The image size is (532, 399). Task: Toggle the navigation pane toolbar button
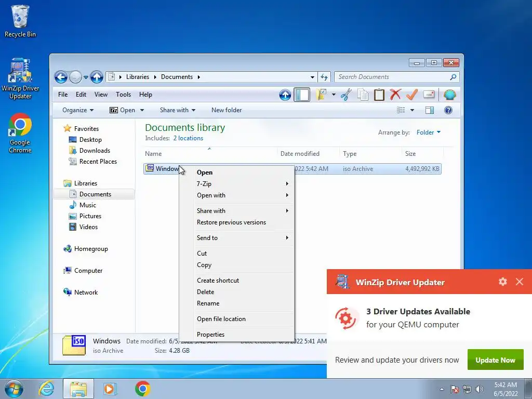(302, 95)
